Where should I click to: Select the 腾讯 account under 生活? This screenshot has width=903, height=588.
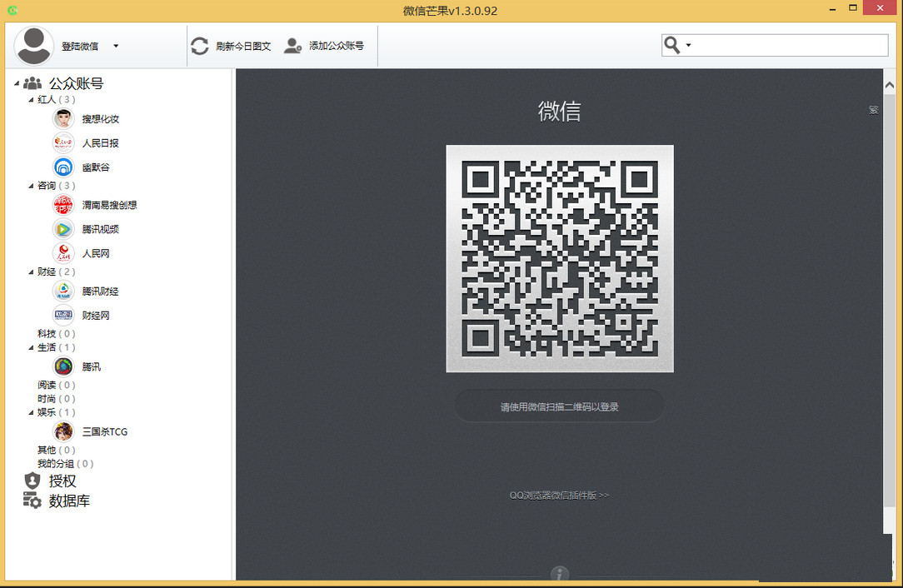91,366
